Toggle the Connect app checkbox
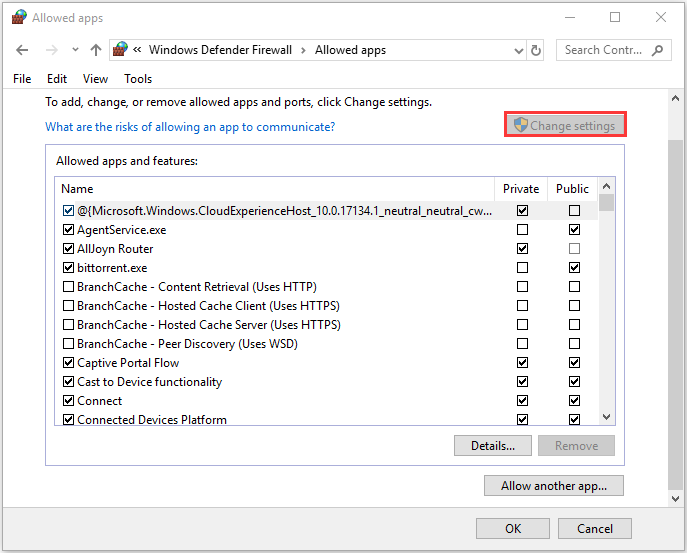Viewport: 687px width, 553px height. [68, 401]
